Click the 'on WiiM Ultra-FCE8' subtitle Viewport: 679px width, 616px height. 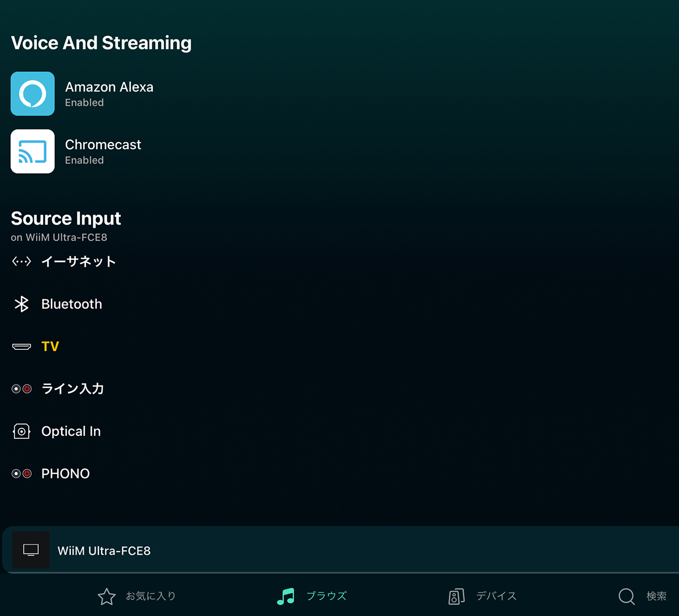click(59, 237)
